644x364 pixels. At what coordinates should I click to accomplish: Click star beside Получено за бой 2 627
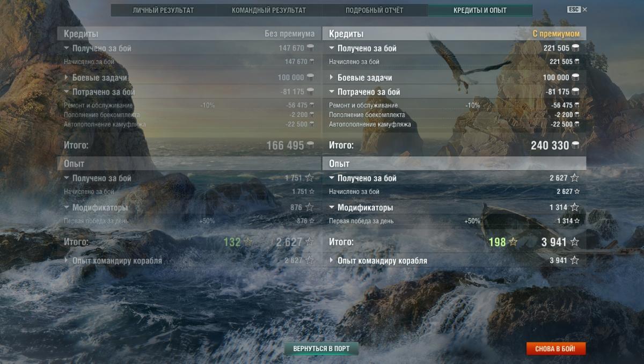[575, 178]
